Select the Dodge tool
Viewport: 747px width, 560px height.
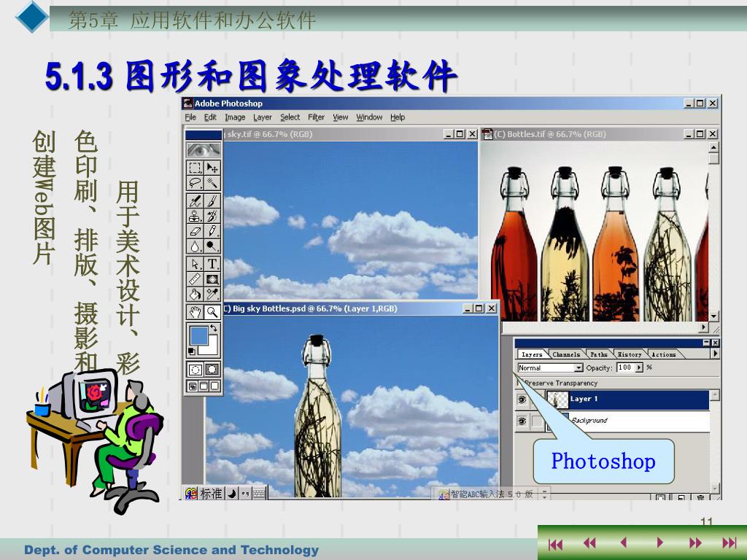click(212, 246)
